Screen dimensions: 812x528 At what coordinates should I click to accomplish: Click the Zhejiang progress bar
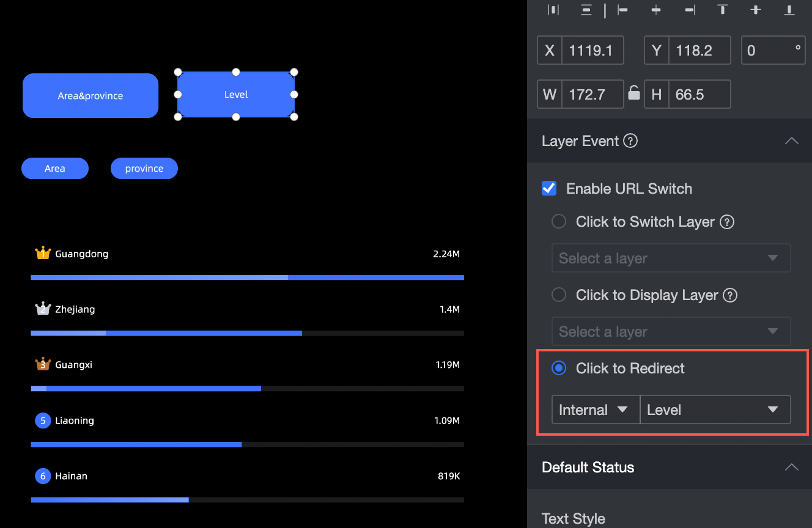point(247,333)
